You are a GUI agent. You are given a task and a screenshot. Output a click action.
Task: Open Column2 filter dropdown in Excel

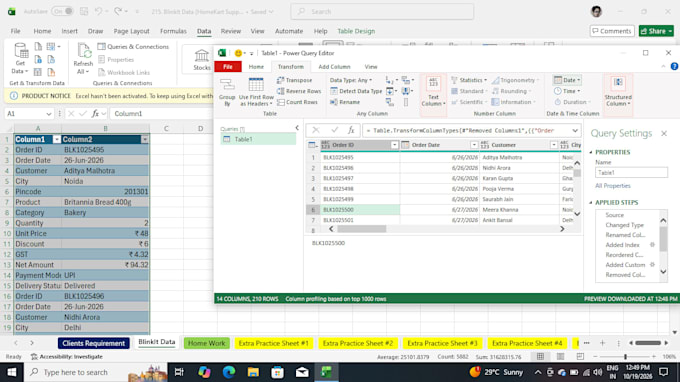pos(145,140)
